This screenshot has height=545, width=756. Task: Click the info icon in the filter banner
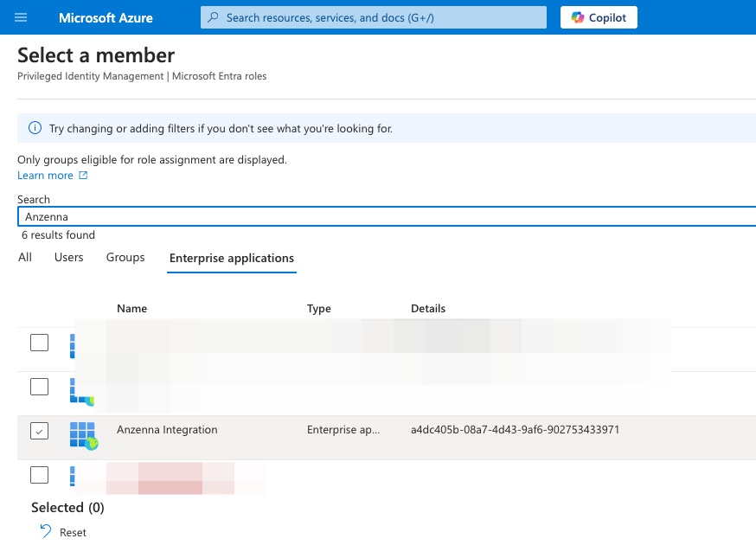35,128
